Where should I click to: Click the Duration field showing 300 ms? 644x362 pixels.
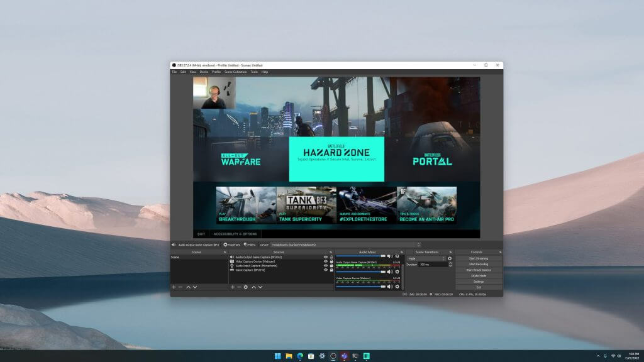point(433,265)
